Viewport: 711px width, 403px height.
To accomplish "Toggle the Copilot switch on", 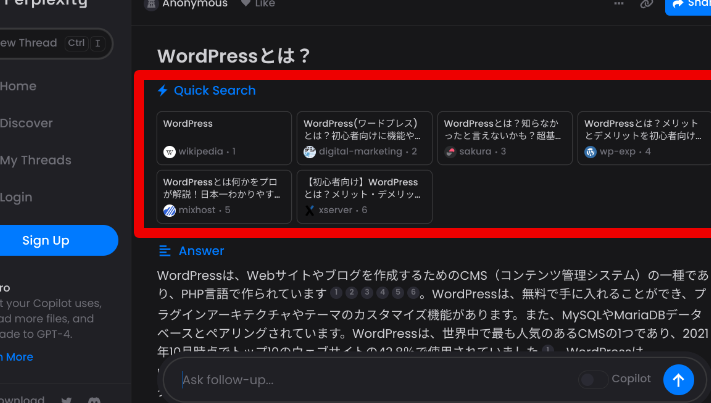I will [x=592, y=379].
